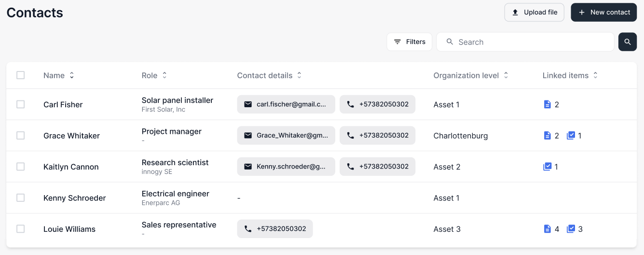Screen dimensions: 644x255
Task: Click the task checklist icon in Kaitlyn Cannon's row
Action: coord(547,167)
